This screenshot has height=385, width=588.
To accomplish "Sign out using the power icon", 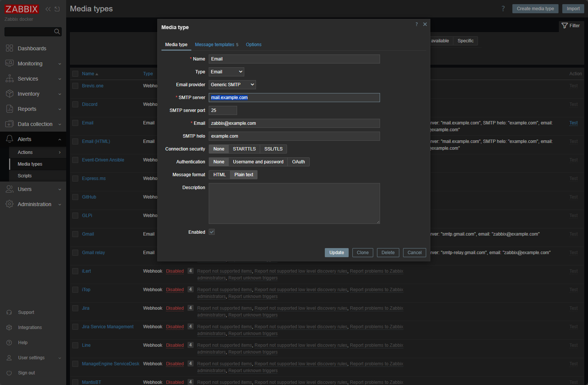I will tap(9, 373).
